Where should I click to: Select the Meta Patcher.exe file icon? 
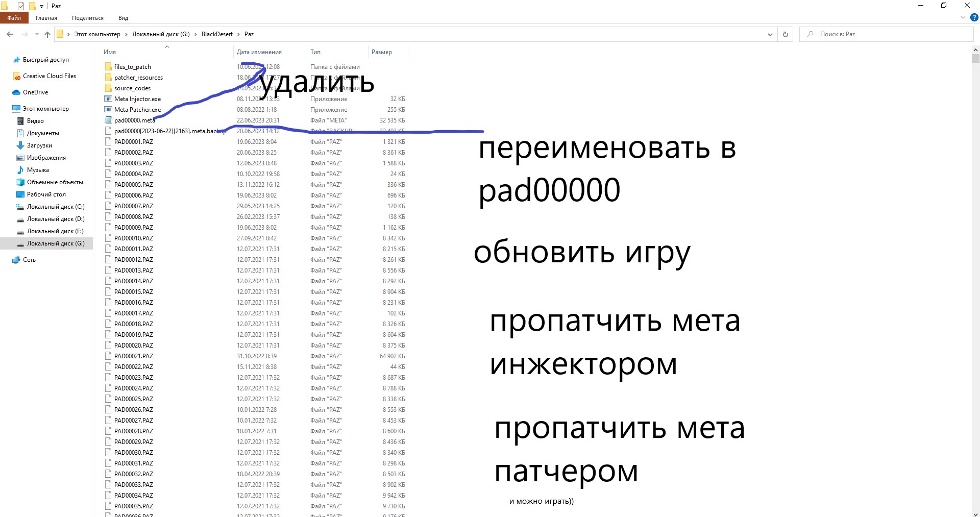pos(108,110)
